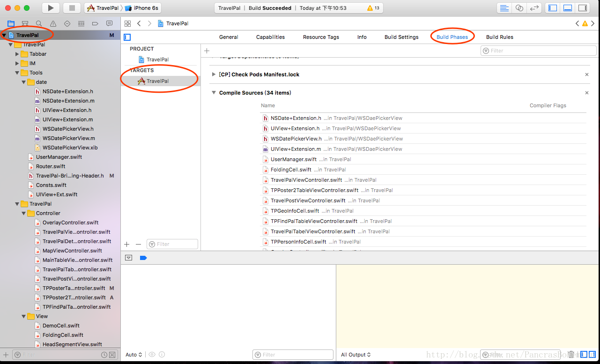Add a file with navigator plus button
The height and width of the screenshot is (364, 600).
(x=6, y=355)
